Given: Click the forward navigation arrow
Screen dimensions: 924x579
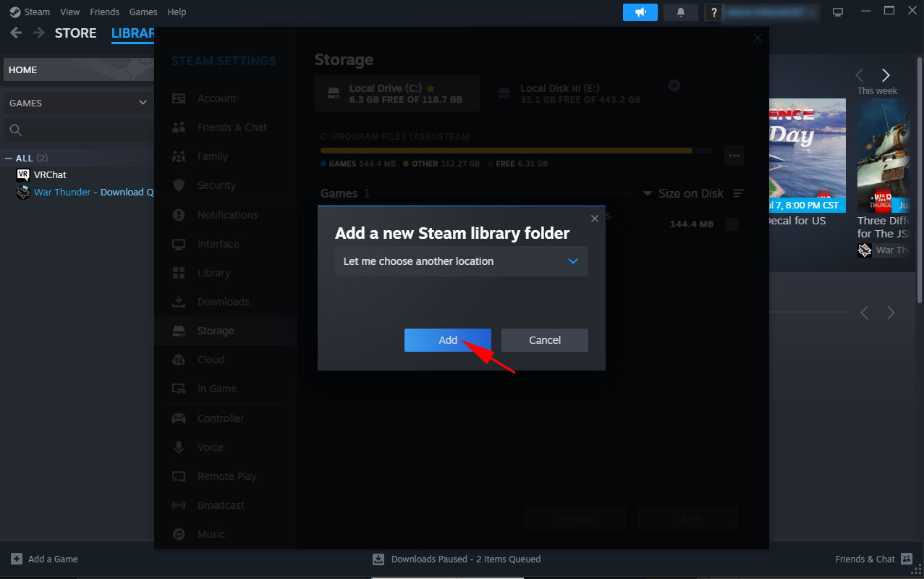Looking at the screenshot, I should (38, 33).
